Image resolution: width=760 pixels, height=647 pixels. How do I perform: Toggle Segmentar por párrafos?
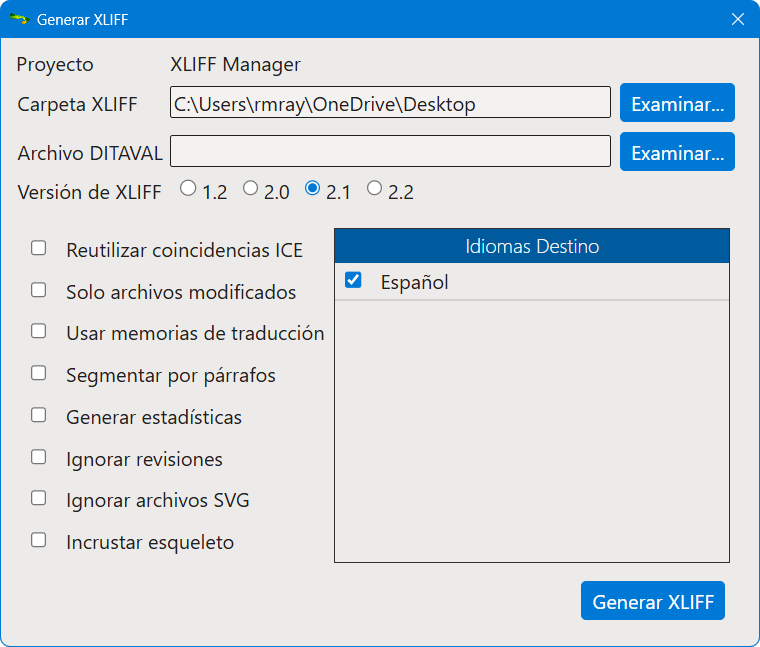click(39, 373)
